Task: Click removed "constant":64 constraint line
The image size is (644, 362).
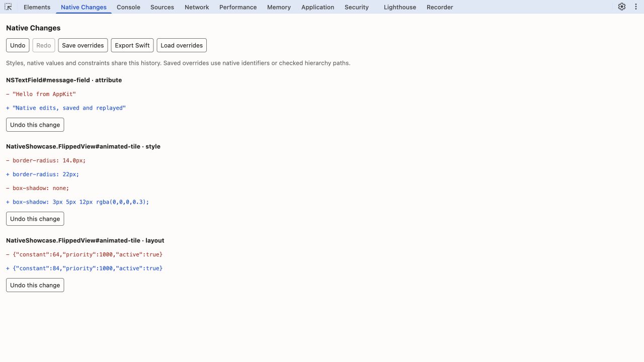Action: click(85, 254)
